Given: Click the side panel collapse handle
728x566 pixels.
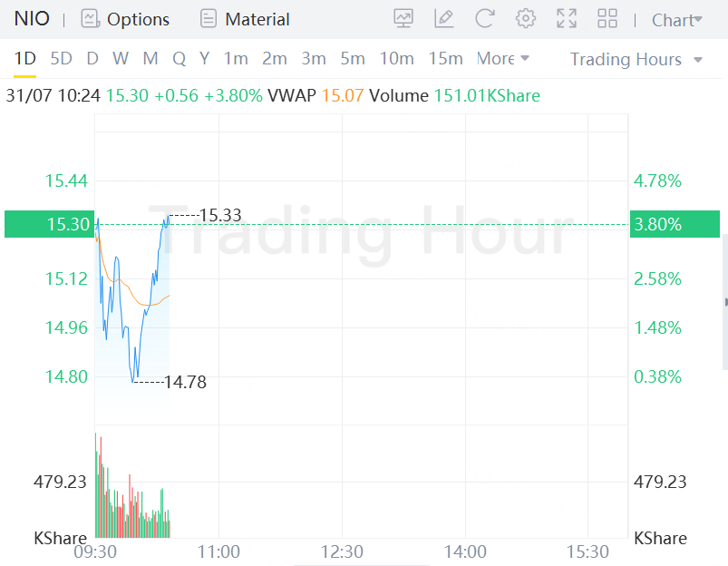Looking at the screenshot, I should pos(725,302).
